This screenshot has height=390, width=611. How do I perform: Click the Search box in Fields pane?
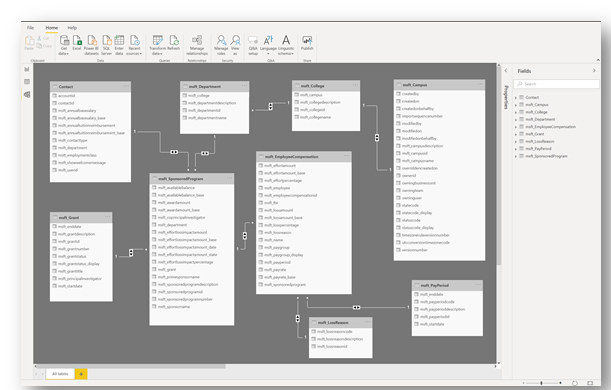pyautogui.click(x=556, y=84)
